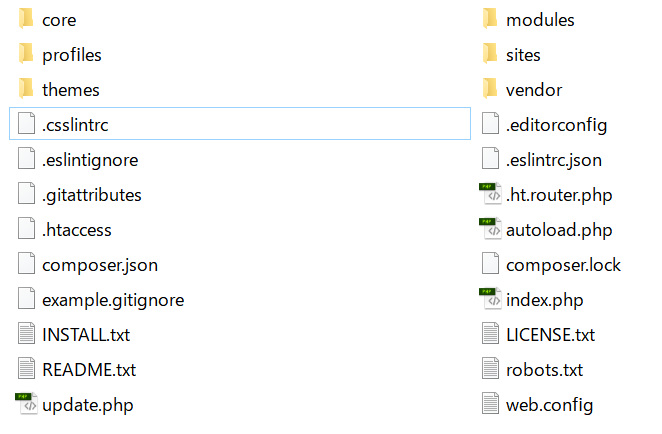Image resolution: width=662 pixels, height=434 pixels.
Task: Select the highlighted .csslintrc file
Action: coord(240,124)
